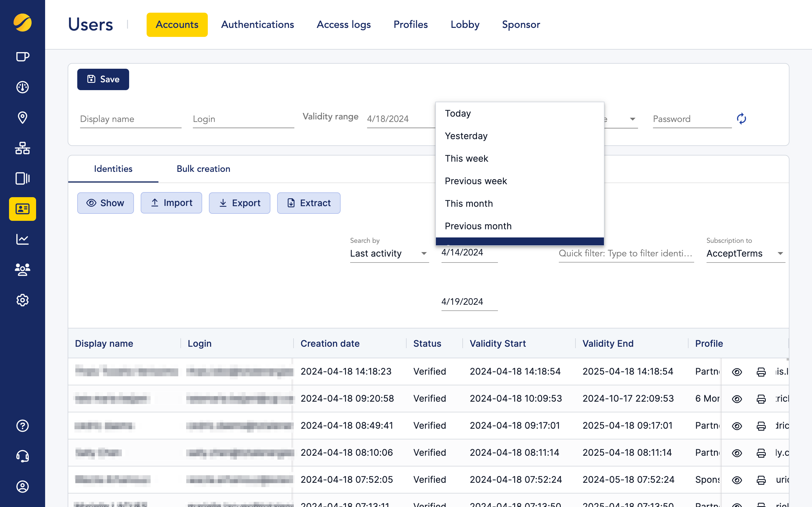This screenshot has width=812, height=507.
Task: Open the user groups icon in sidebar
Action: click(x=22, y=270)
